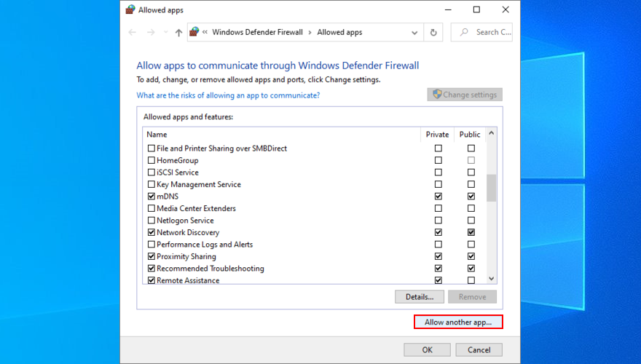Expand the address bar history dropdown

pyautogui.click(x=414, y=32)
